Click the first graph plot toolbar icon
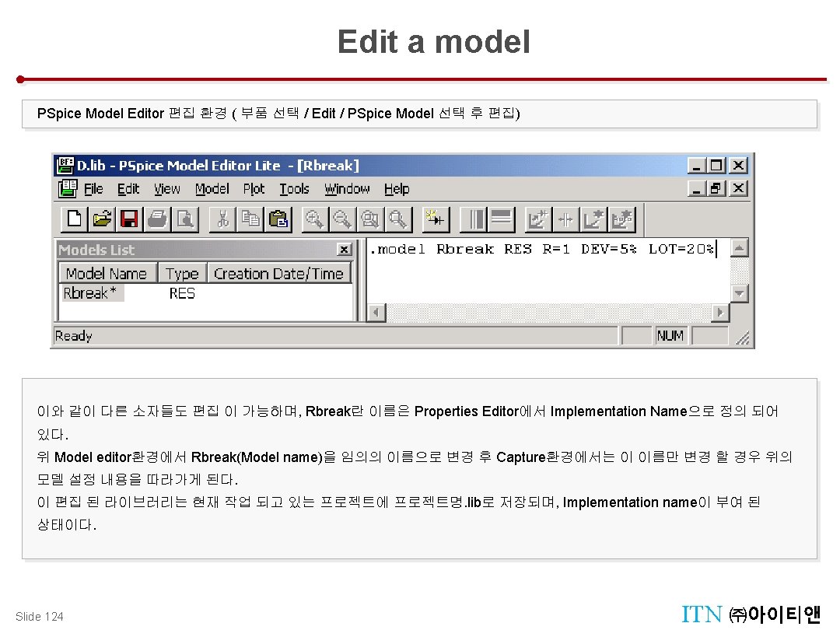Viewport: 840px width, 630px height. (538, 219)
